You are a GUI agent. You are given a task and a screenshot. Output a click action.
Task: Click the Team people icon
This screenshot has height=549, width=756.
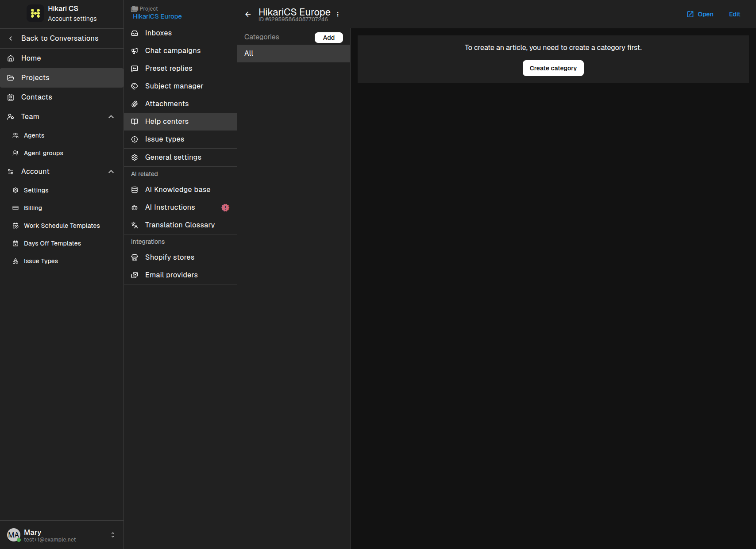point(11,117)
